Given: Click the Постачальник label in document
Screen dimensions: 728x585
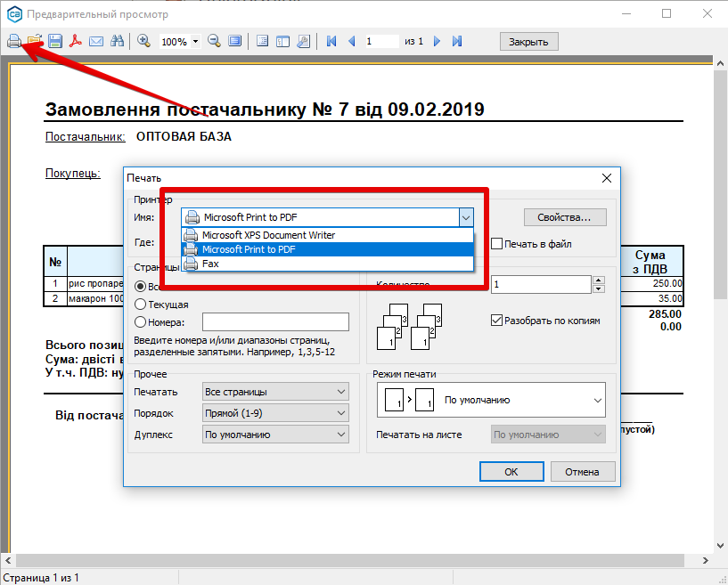Looking at the screenshot, I should (x=85, y=137).
